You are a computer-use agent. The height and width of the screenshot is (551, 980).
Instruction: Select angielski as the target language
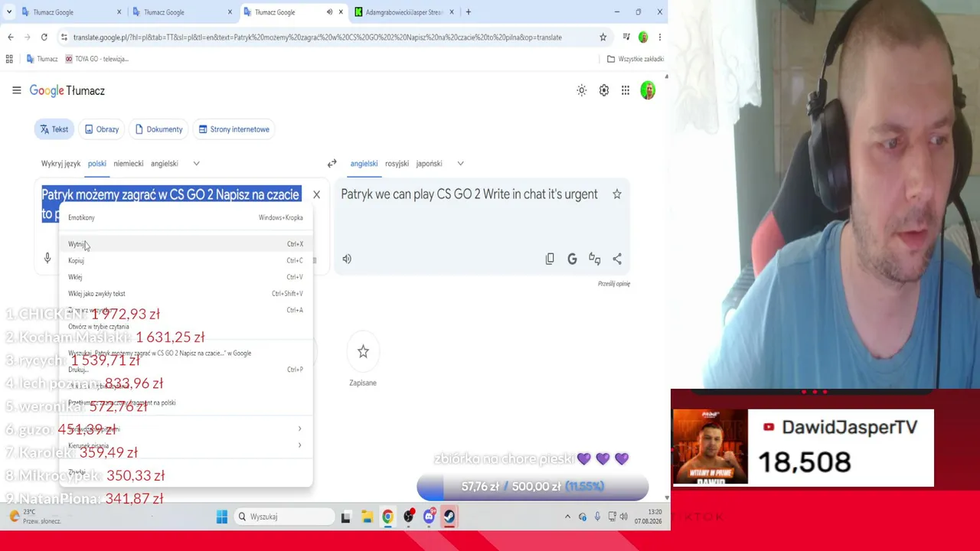[364, 163]
